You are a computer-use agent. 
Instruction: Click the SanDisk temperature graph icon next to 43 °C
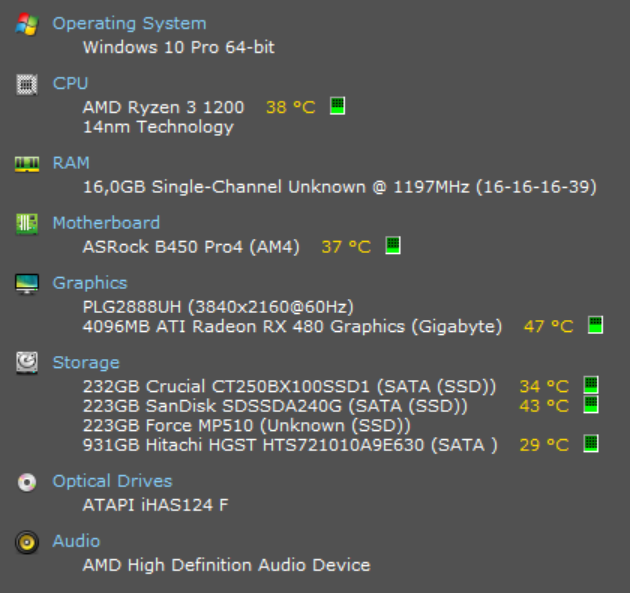pos(591,405)
